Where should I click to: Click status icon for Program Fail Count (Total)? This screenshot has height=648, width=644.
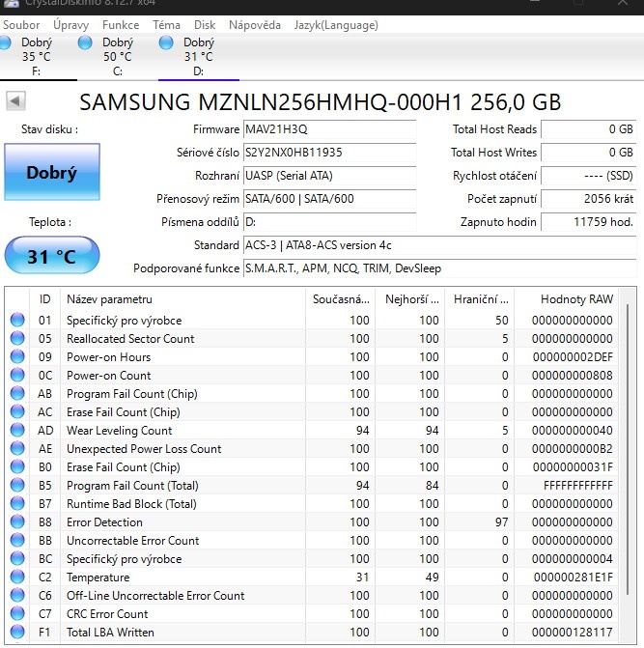[x=17, y=485]
